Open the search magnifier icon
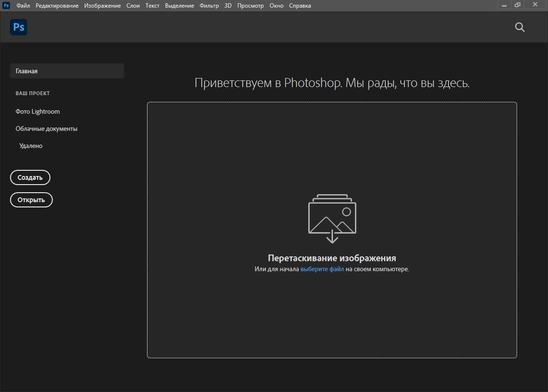The image size is (548, 392). pyautogui.click(x=519, y=27)
